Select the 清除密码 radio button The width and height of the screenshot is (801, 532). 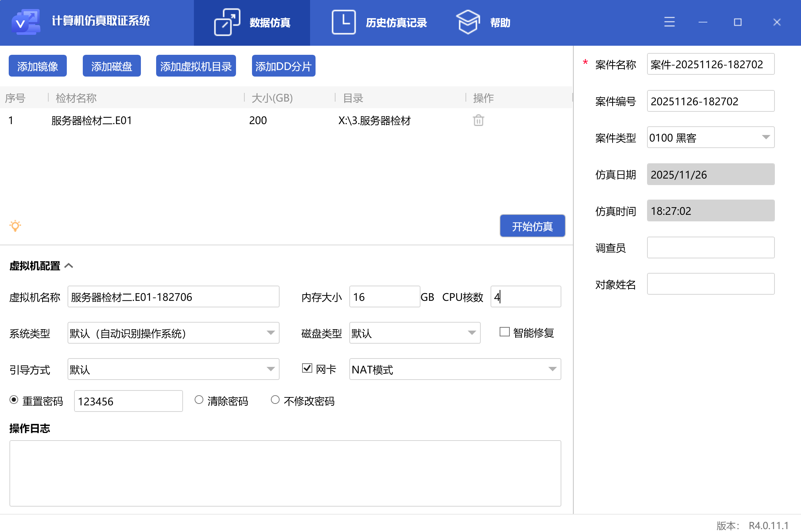199,400
